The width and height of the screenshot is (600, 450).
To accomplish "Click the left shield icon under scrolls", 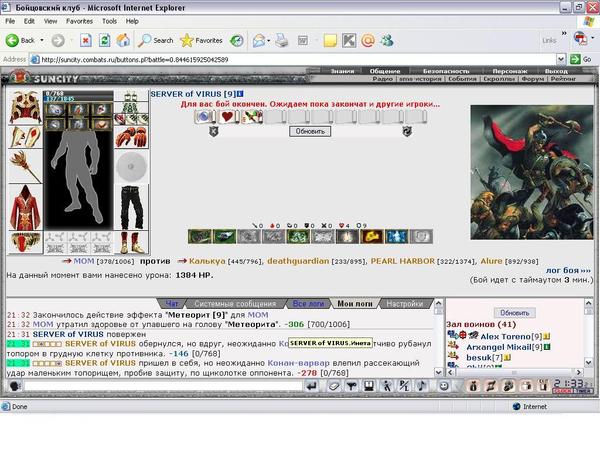I will (214, 131).
